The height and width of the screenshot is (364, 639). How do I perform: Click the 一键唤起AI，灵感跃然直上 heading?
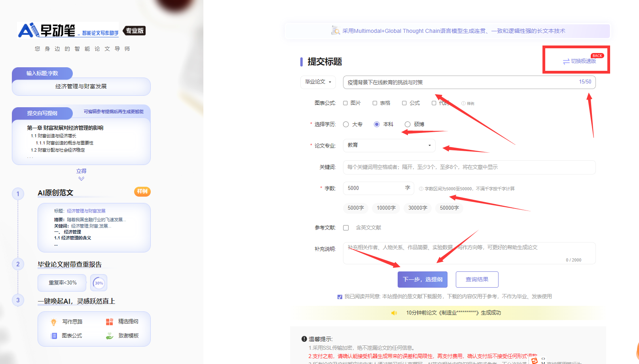(76, 301)
